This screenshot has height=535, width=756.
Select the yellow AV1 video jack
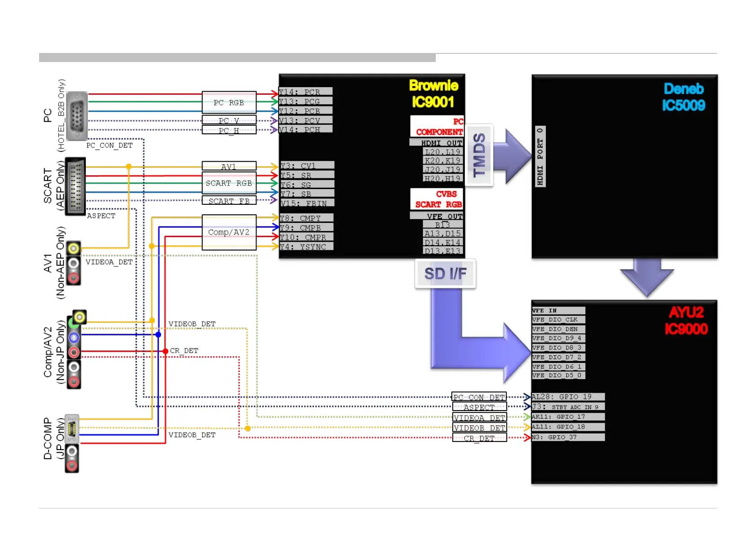click(x=74, y=248)
